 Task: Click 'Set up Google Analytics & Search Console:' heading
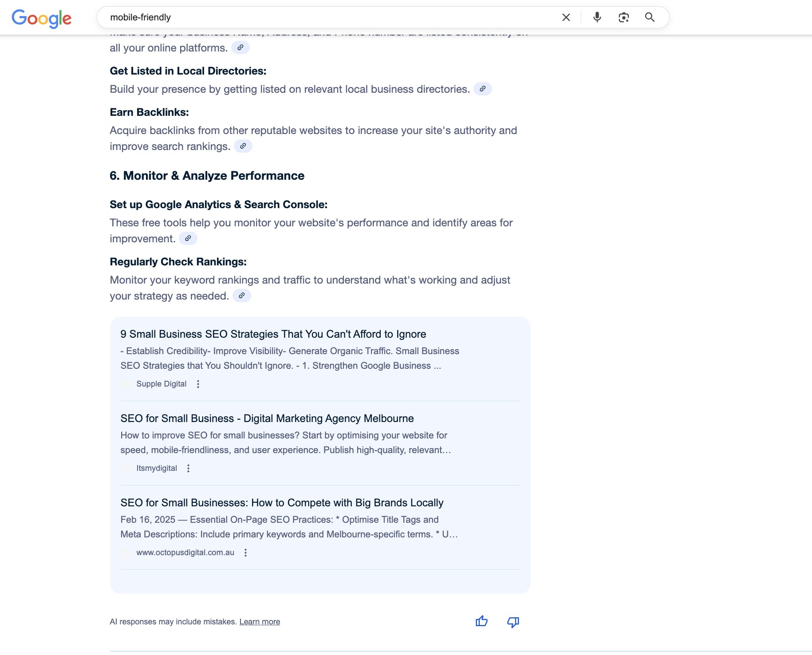pyautogui.click(x=219, y=205)
